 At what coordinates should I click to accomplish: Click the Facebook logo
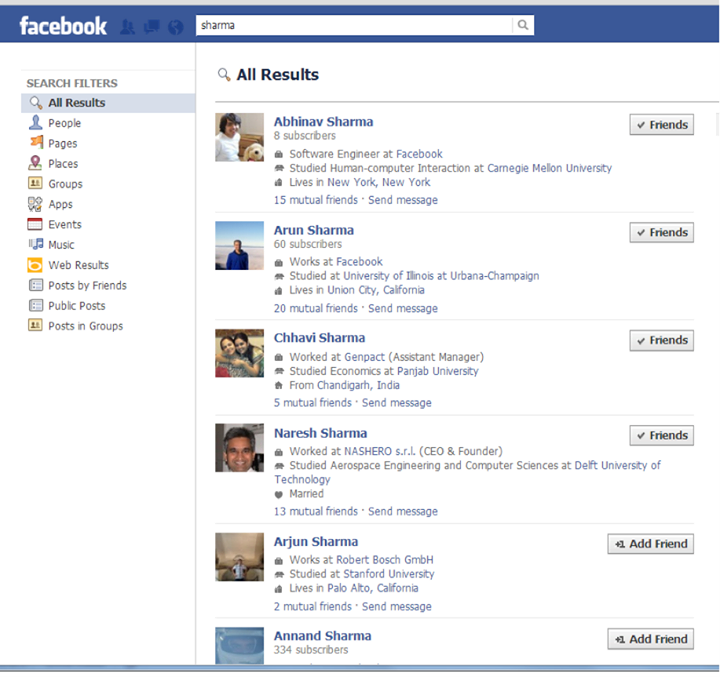[x=63, y=26]
